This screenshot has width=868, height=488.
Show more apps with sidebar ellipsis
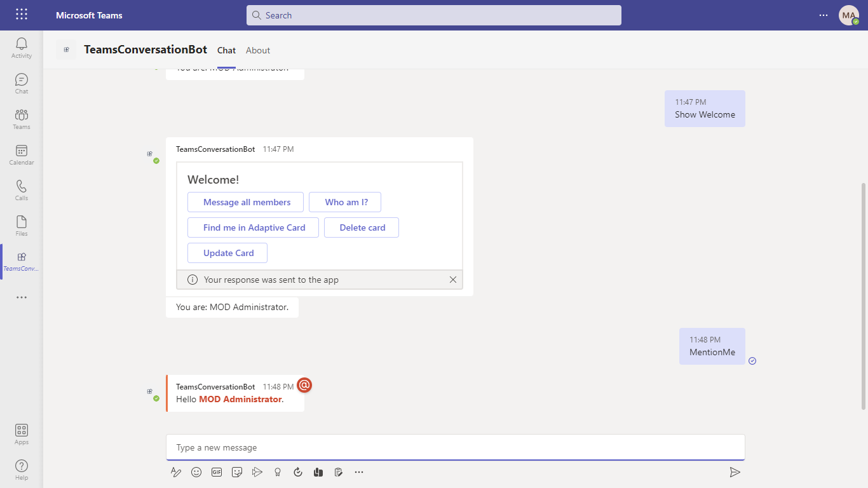(x=22, y=297)
